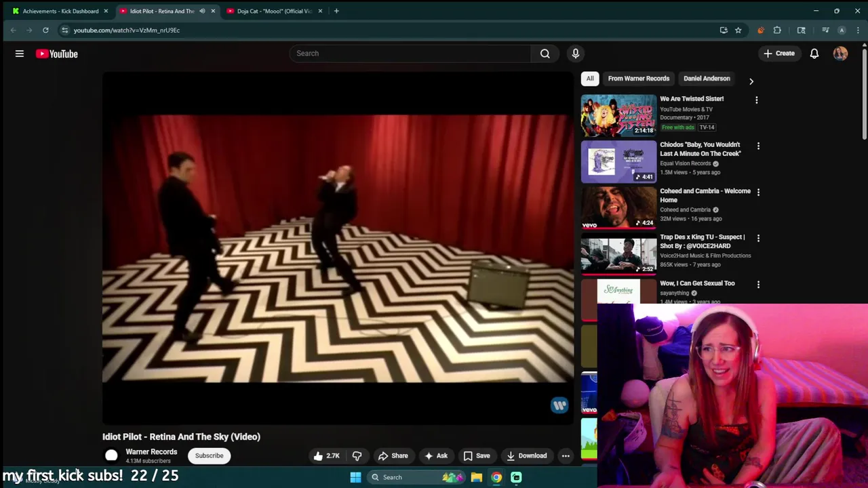Show more filter chips with arrow

click(x=751, y=81)
